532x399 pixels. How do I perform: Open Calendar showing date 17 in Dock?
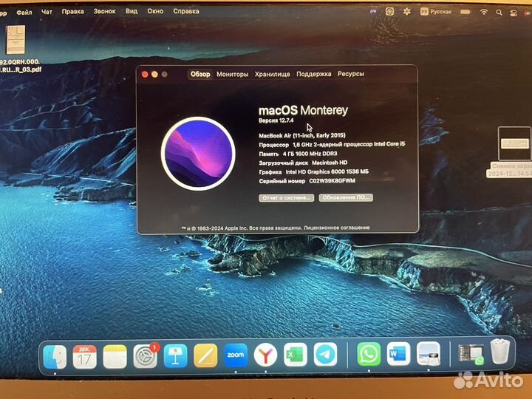(x=84, y=357)
